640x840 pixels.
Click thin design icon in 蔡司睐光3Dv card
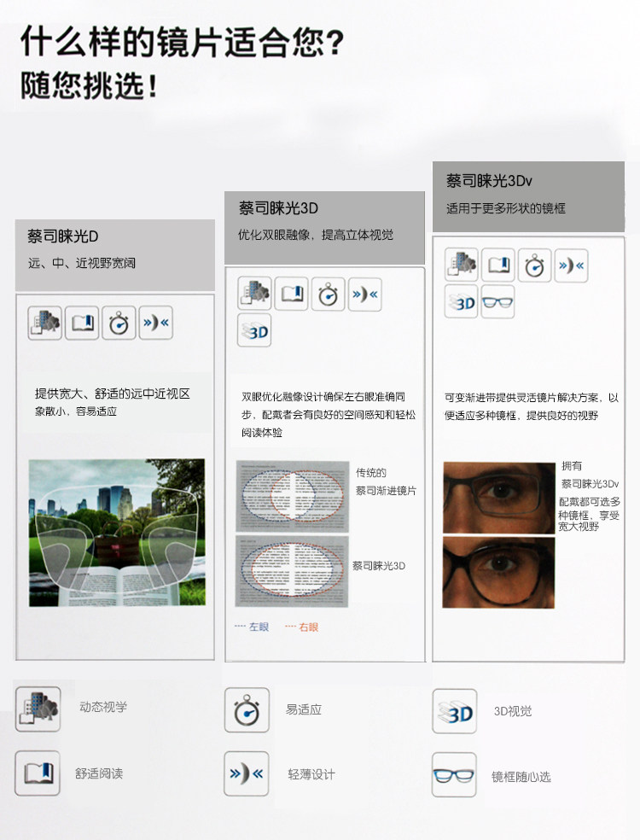(x=572, y=265)
